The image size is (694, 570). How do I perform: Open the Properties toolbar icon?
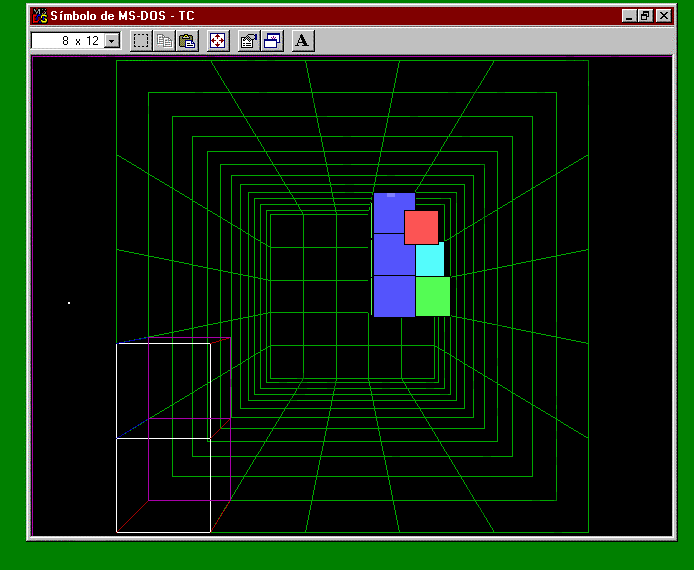249,41
